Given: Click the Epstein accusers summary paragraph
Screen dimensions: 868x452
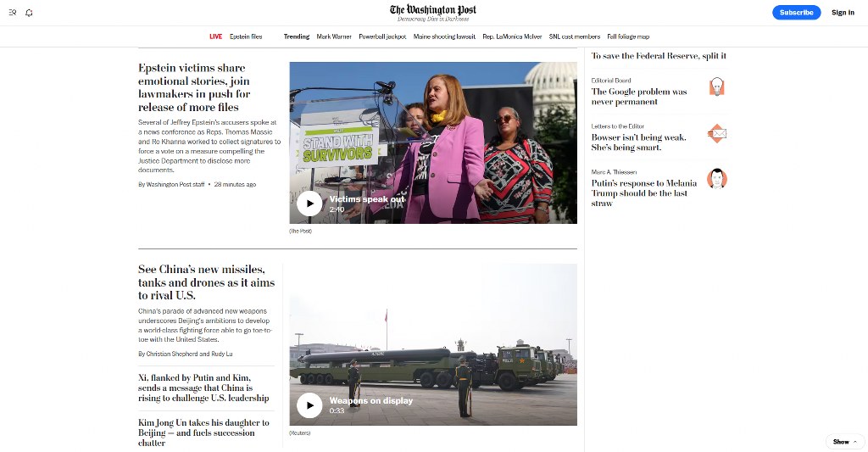Looking at the screenshot, I should coord(209,146).
